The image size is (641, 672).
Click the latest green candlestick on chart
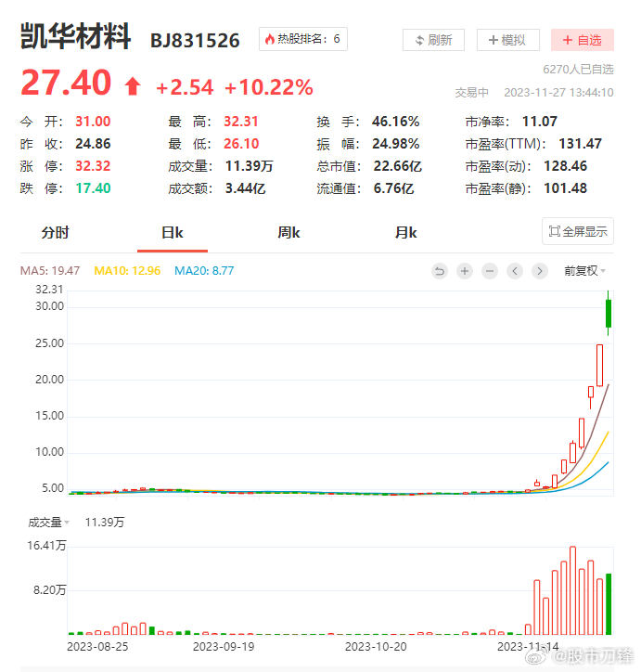tap(608, 314)
